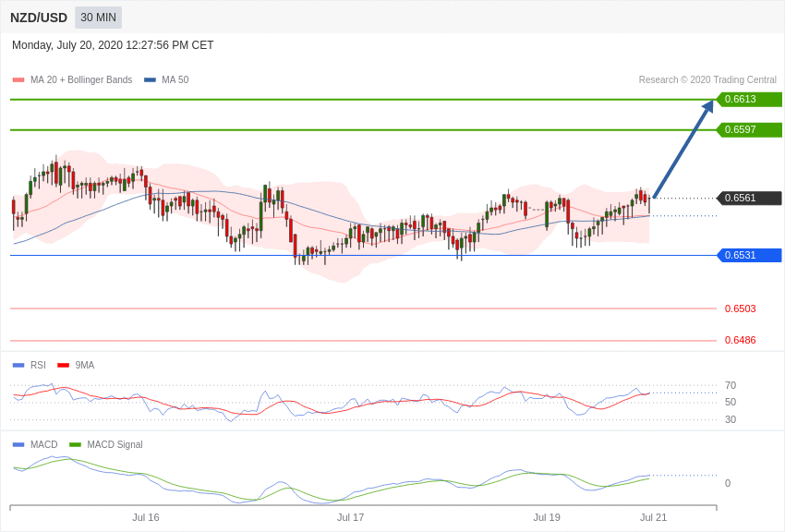Click the Research 2020 Trading Central credit
The height and width of the screenshot is (532, 785).
[x=707, y=79]
